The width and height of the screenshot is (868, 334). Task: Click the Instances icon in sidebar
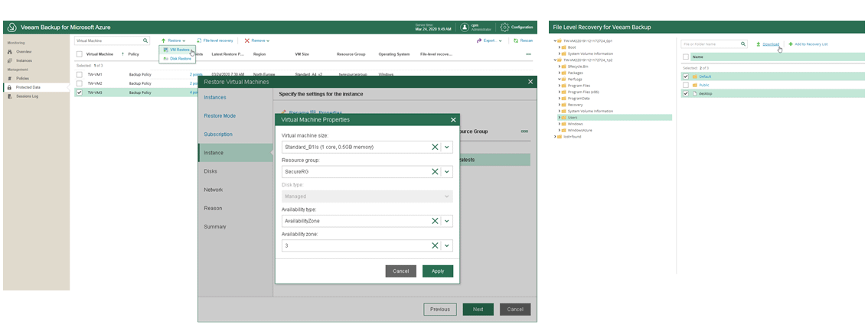point(10,60)
